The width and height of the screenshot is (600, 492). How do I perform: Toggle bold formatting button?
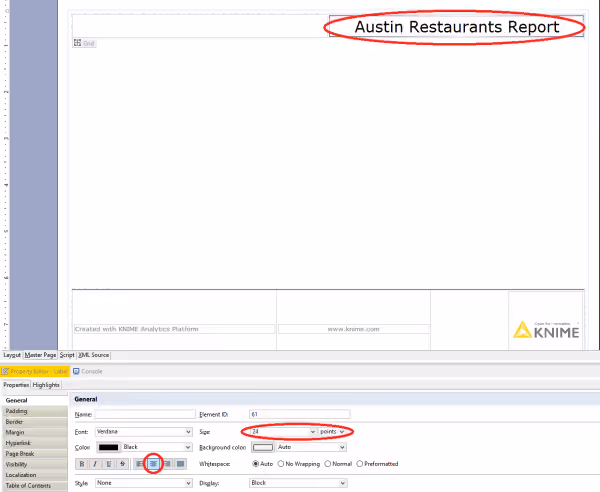coord(82,464)
